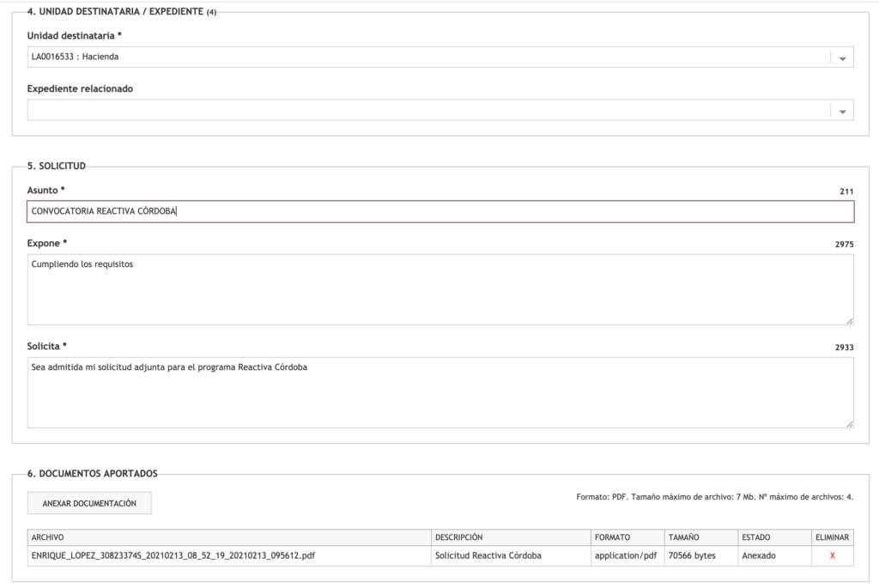
Task: Expand the Unidad destinataria dropdown arrow
Action: 842,58
